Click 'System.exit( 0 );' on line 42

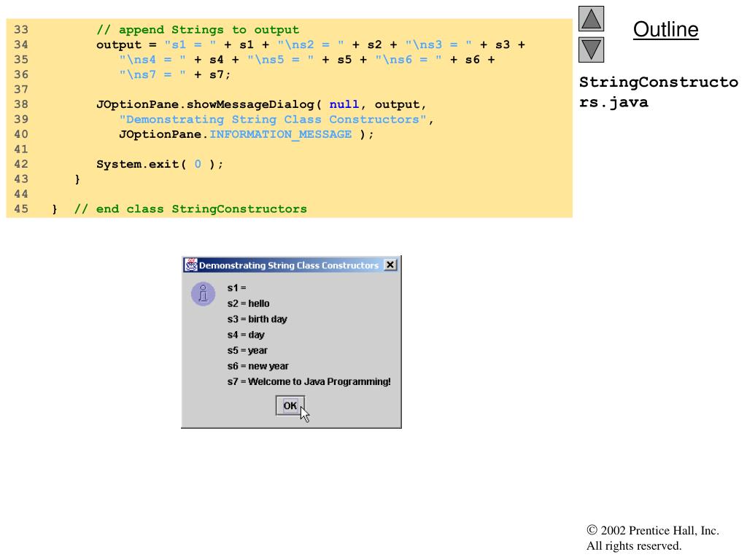[160, 164]
